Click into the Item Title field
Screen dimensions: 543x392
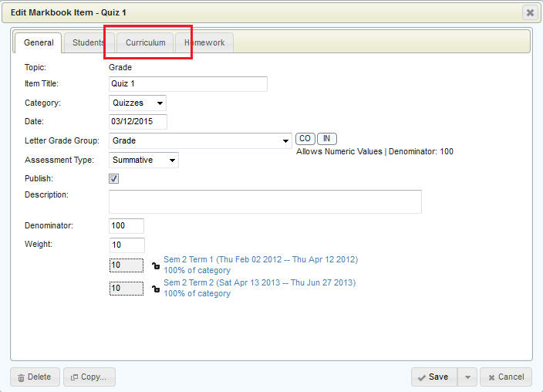click(187, 84)
